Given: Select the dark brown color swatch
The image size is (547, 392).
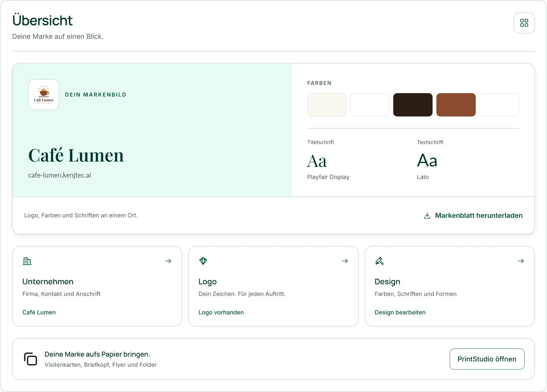Looking at the screenshot, I should pyautogui.click(x=413, y=105).
